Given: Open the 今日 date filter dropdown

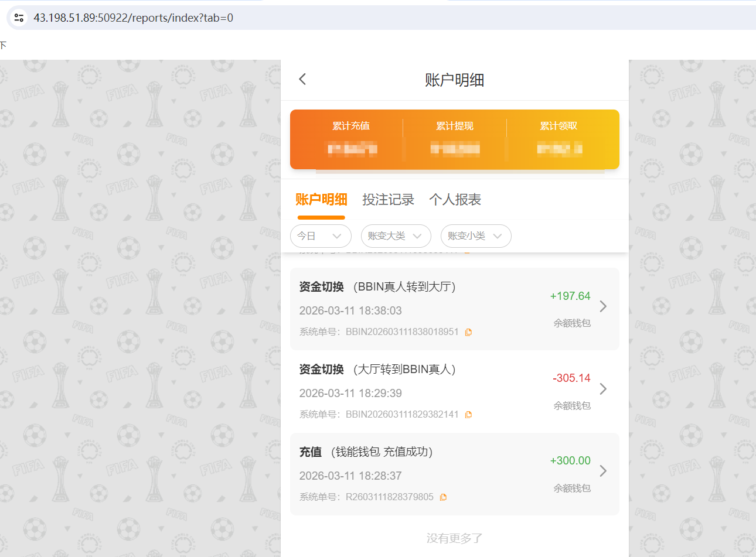Looking at the screenshot, I should coord(321,235).
